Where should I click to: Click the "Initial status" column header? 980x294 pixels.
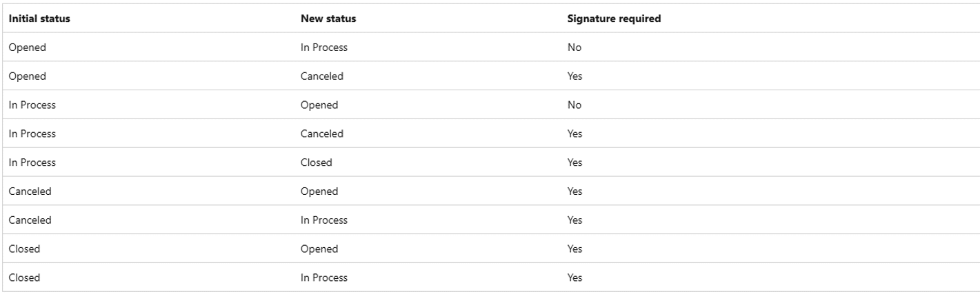pyautogui.click(x=39, y=19)
